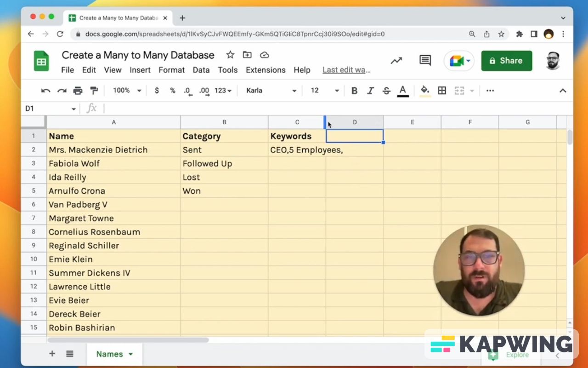Open the zoom 100% dropdown
This screenshot has width=588, height=368.
127,91
